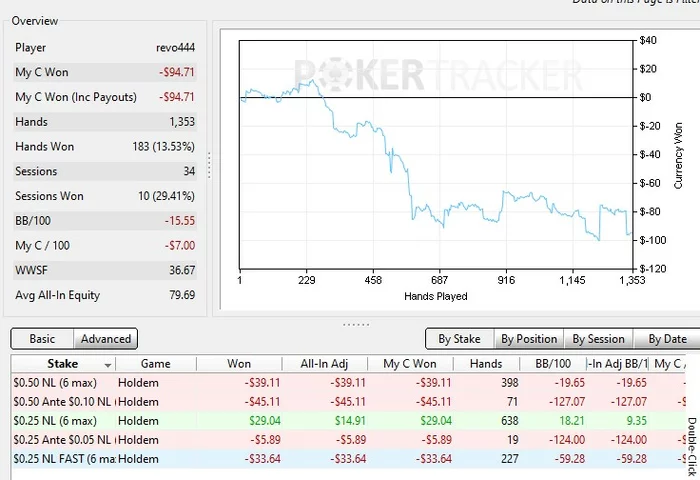
Task: Group report By Position
Action: click(x=529, y=339)
